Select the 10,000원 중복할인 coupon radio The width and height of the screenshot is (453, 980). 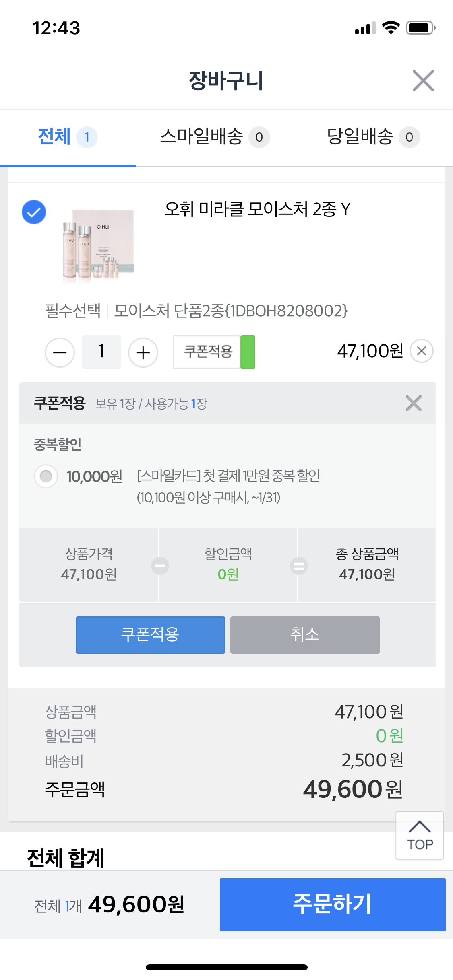tap(46, 476)
